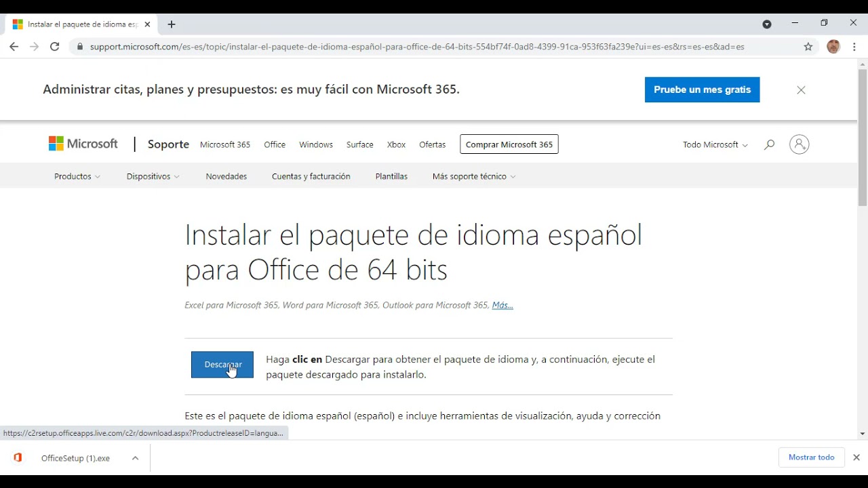Open the Microsoft logo home link
868x488 pixels.
point(83,144)
